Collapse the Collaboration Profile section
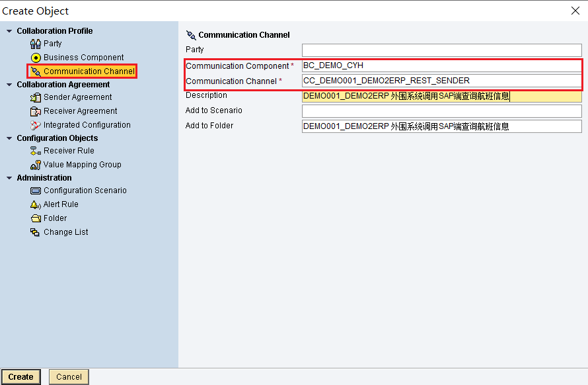The height and width of the screenshot is (385, 588). click(x=9, y=31)
